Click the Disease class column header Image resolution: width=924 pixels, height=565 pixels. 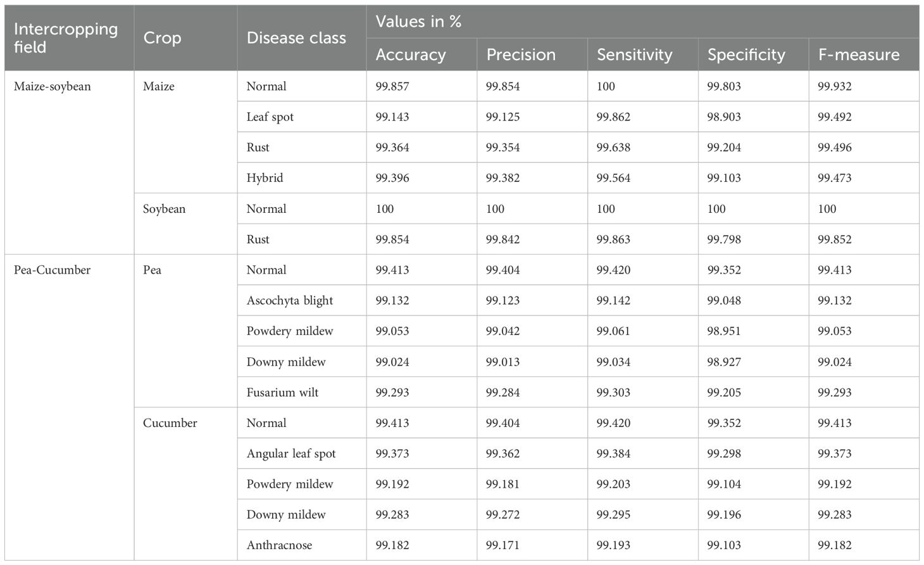point(296,38)
